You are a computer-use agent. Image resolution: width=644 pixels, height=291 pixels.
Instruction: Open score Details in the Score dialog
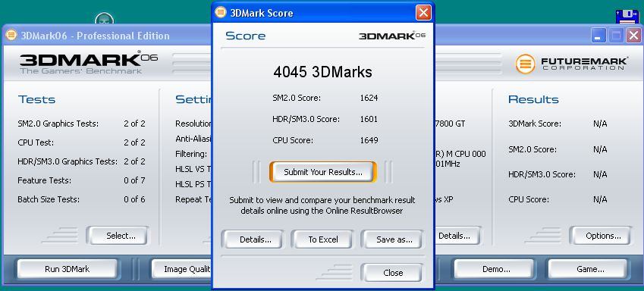[x=252, y=239]
